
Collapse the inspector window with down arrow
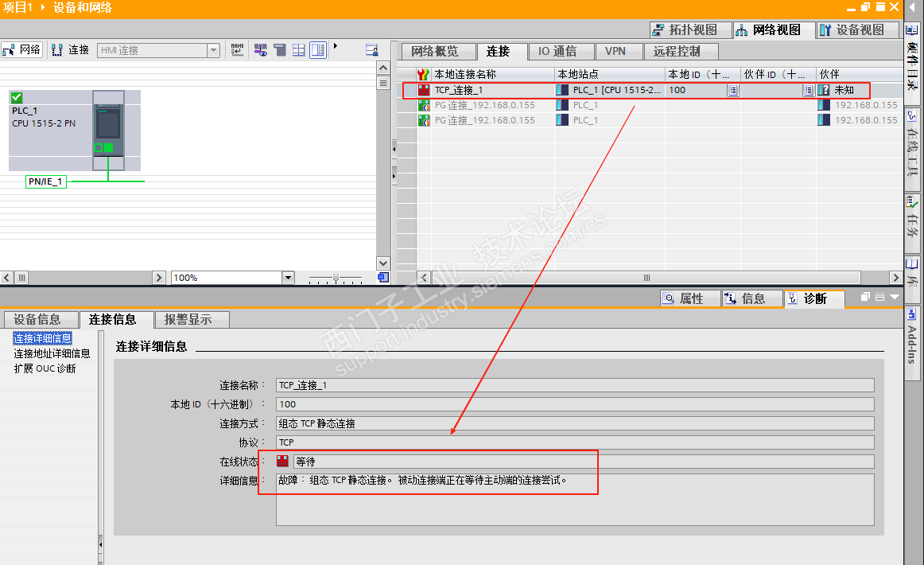(895, 297)
